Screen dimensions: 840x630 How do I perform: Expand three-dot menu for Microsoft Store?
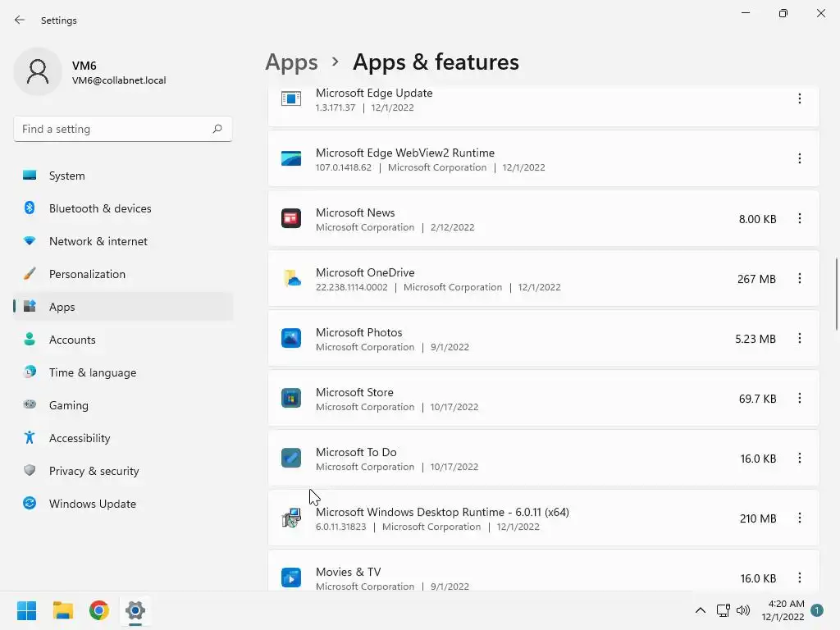click(800, 399)
